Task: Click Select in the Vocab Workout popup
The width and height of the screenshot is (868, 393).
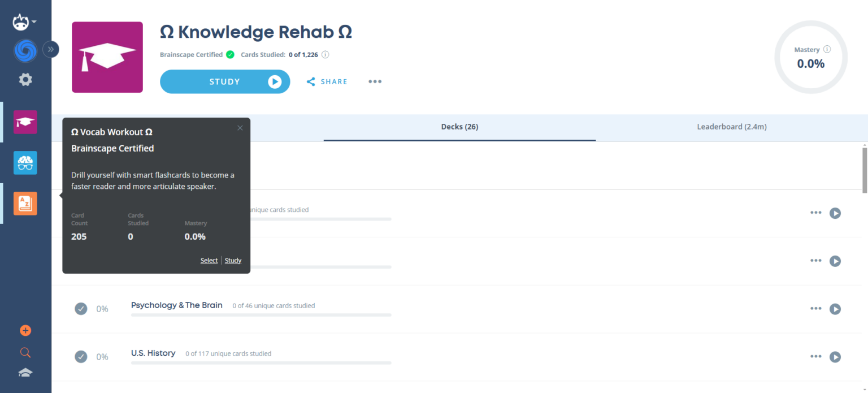Action: [x=209, y=260]
